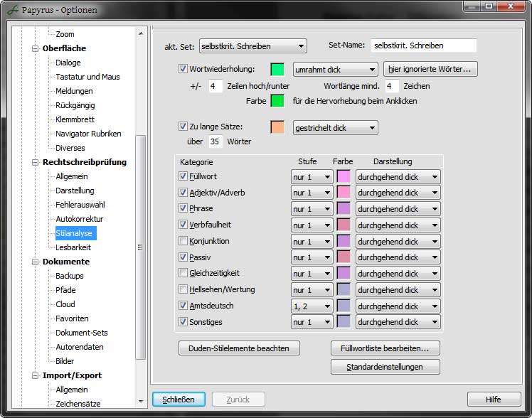The width and height of the screenshot is (532, 418).
Task: Go to Tastatur und Maus page
Action: coord(87,77)
